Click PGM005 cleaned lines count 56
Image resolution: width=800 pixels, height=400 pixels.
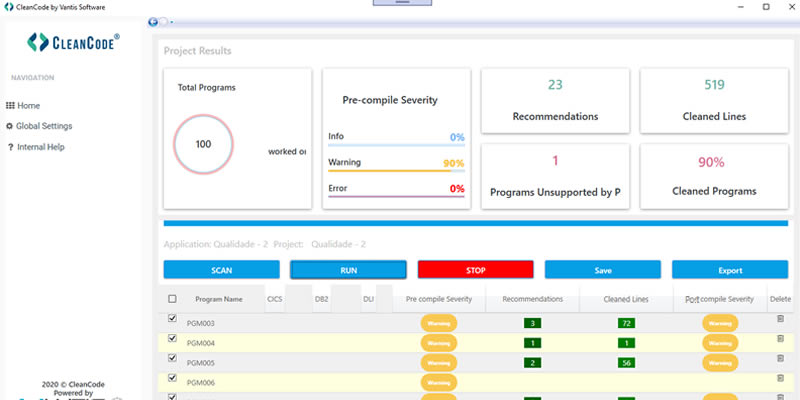coord(626,363)
